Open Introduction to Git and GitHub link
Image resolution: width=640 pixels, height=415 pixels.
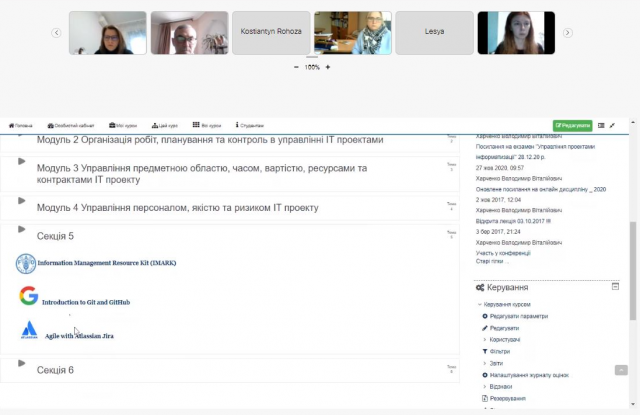(x=86, y=302)
